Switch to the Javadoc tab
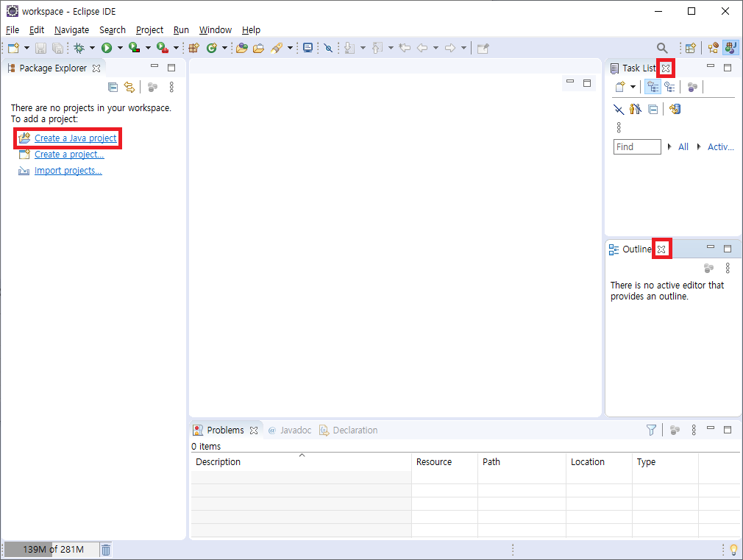The width and height of the screenshot is (743, 560). pos(290,430)
